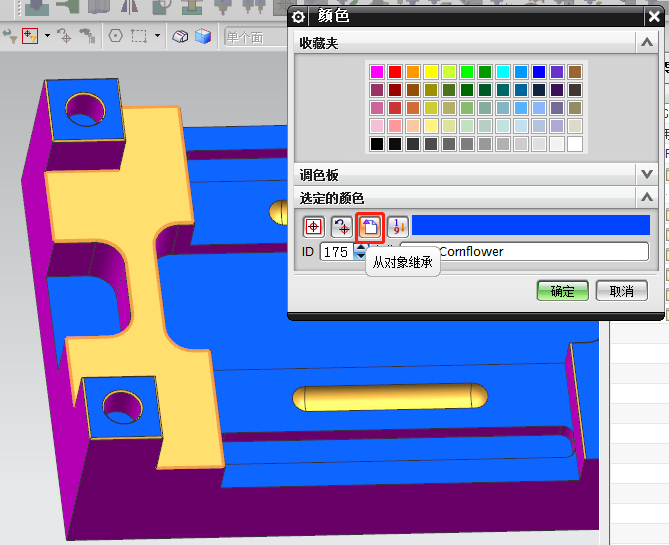Confirm with the 确定 button
This screenshot has height=545, width=669.
562,291
